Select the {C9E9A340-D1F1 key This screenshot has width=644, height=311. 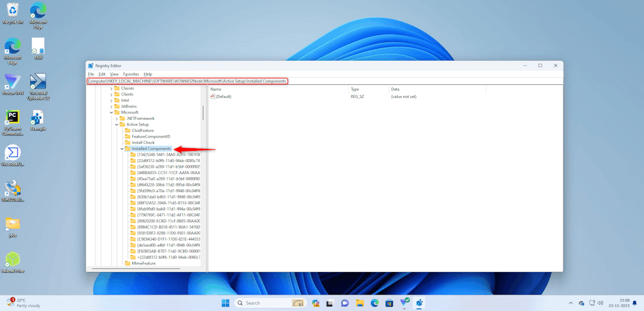(169, 239)
